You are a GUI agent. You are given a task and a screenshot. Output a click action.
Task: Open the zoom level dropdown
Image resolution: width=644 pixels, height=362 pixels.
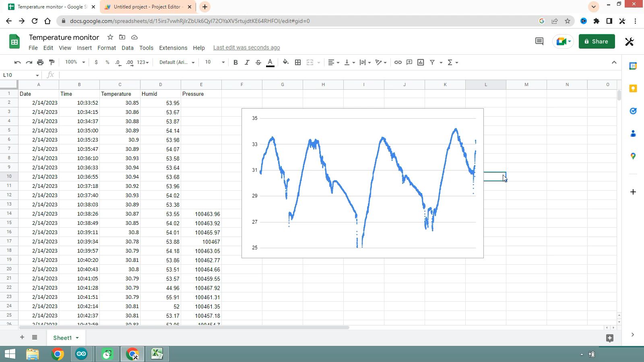[75, 62]
